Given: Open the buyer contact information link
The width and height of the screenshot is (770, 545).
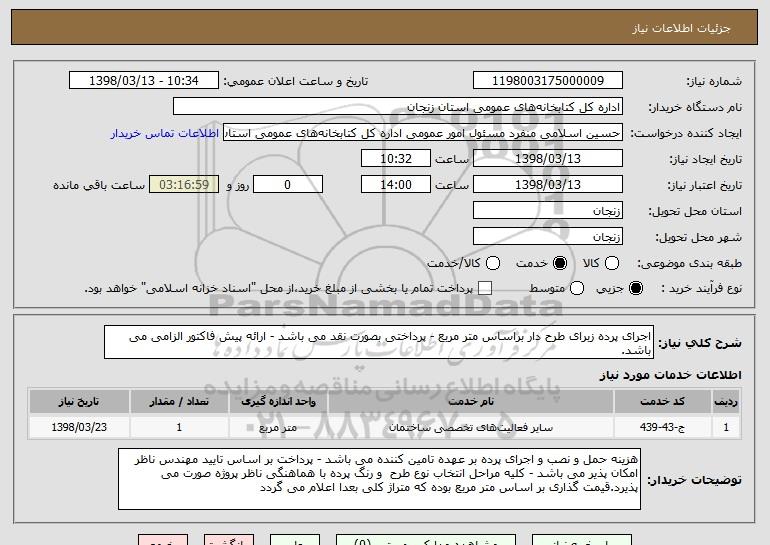Looking at the screenshot, I should click(165, 133).
